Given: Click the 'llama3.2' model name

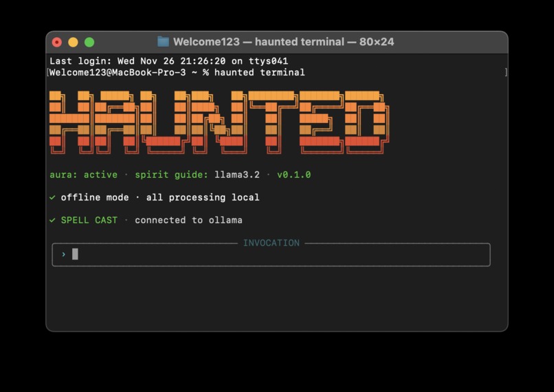Looking at the screenshot, I should tap(237, 174).
